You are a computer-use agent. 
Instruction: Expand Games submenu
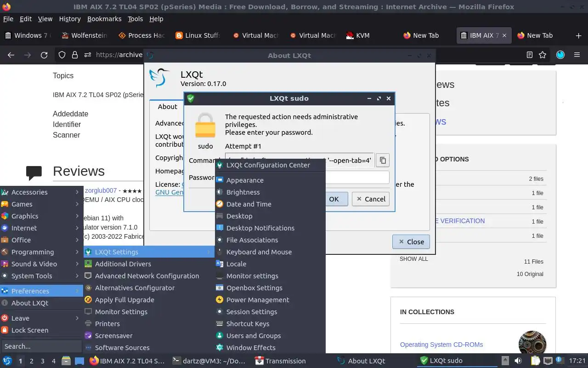click(x=41, y=204)
